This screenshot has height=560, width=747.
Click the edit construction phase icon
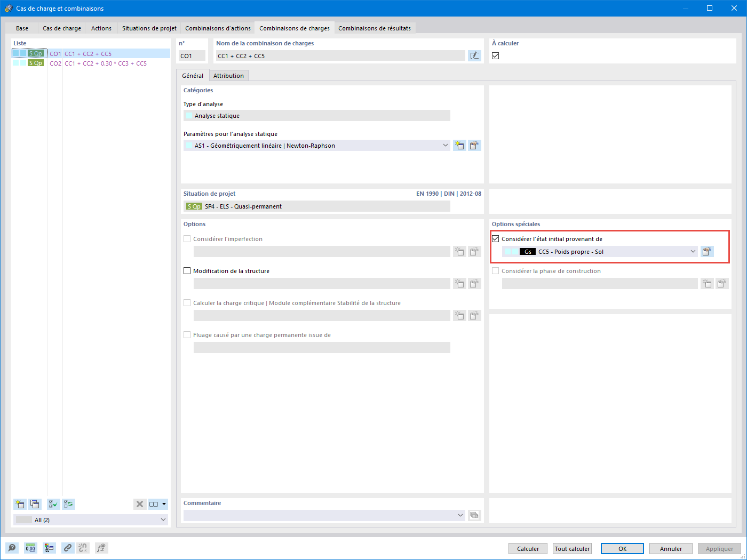[x=722, y=284]
